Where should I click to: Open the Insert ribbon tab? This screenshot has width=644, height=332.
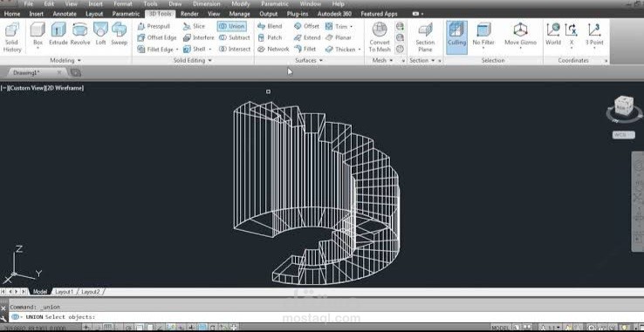tap(36, 14)
